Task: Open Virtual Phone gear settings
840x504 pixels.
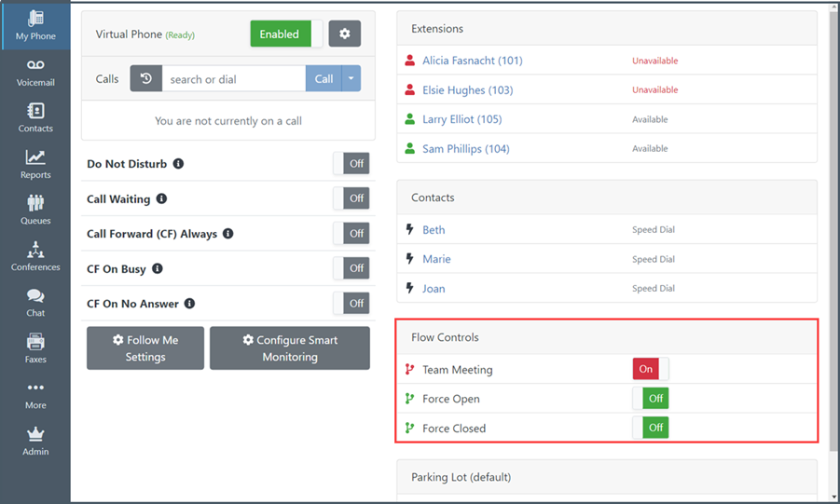Action: click(345, 34)
